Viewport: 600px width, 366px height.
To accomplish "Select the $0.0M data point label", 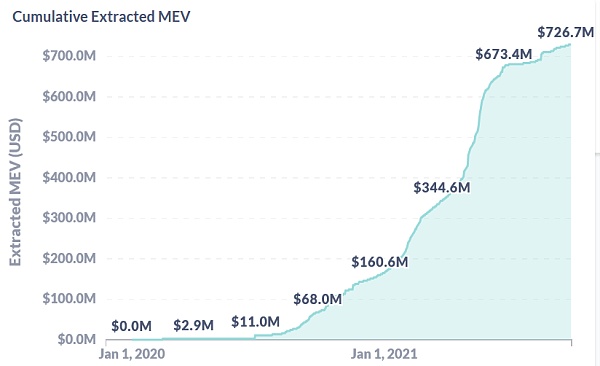I will pos(131,326).
